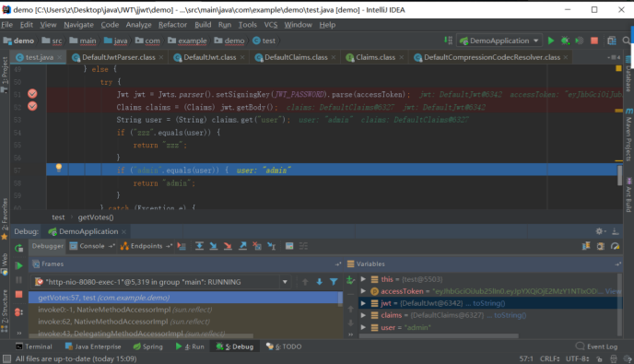Select the next frame with the down arrow
This screenshot has width=634, height=364.
click(320, 282)
